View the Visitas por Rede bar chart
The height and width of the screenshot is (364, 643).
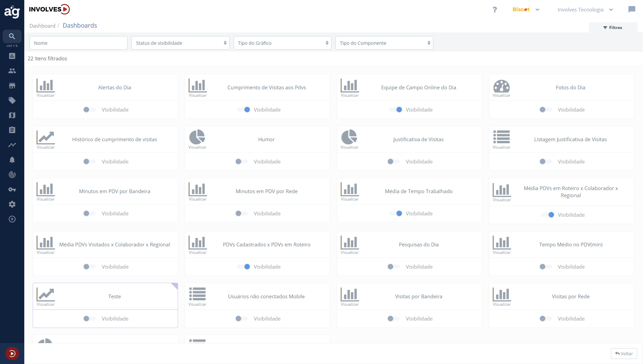(x=502, y=295)
